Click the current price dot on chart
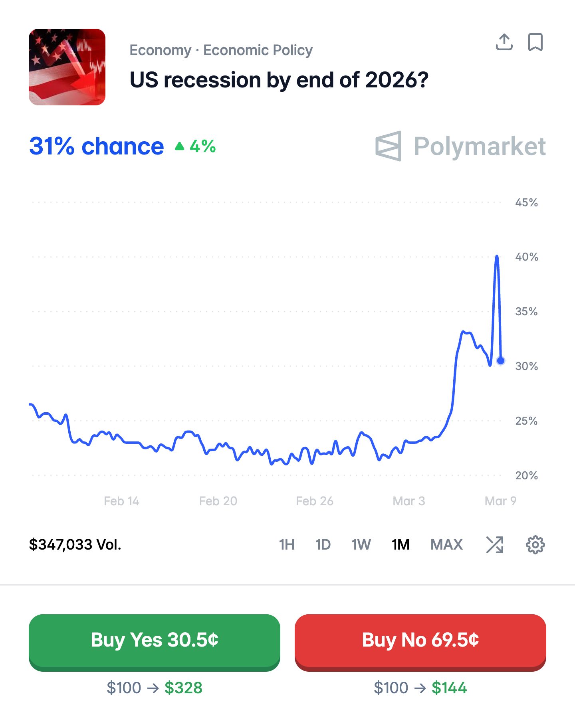Viewport: 575px width, 728px height. click(501, 361)
